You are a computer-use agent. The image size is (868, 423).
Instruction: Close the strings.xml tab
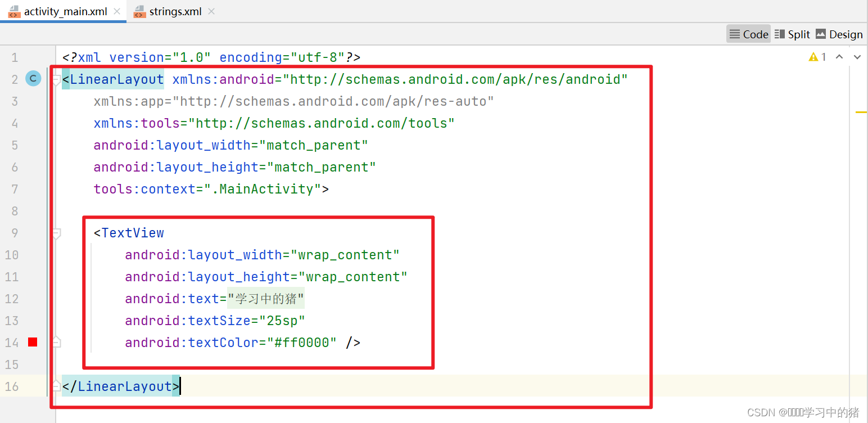point(211,11)
